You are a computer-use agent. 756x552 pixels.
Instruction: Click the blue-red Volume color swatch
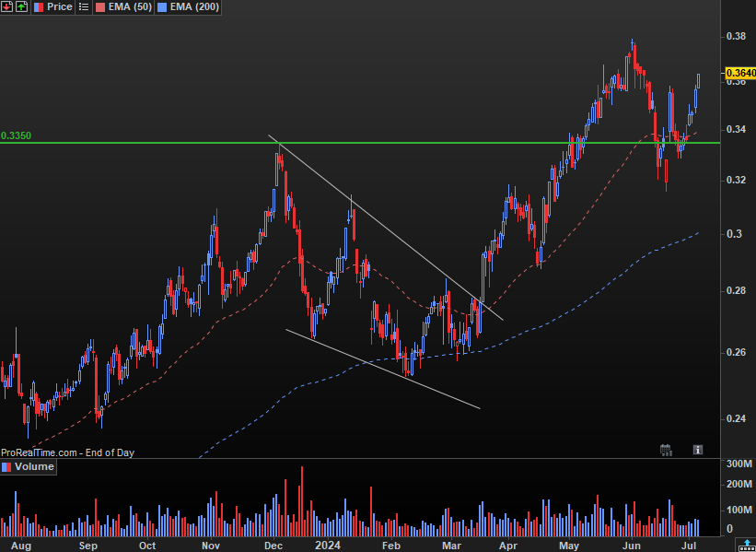coord(6,466)
